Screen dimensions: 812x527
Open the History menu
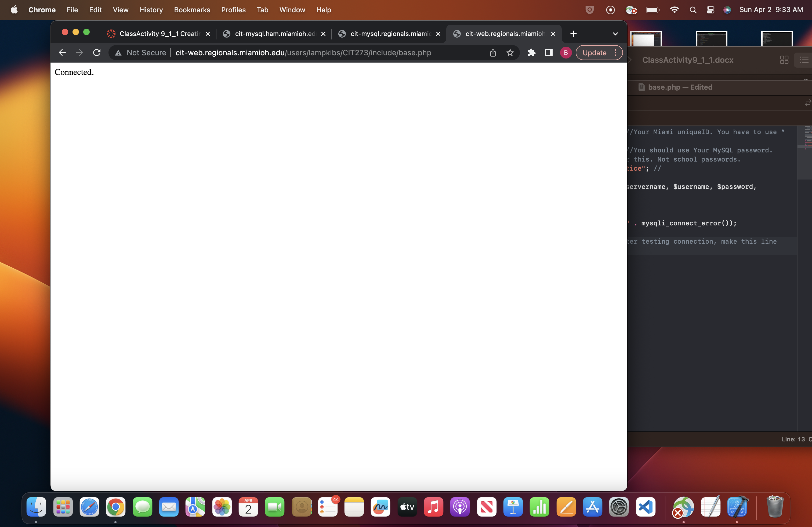151,10
